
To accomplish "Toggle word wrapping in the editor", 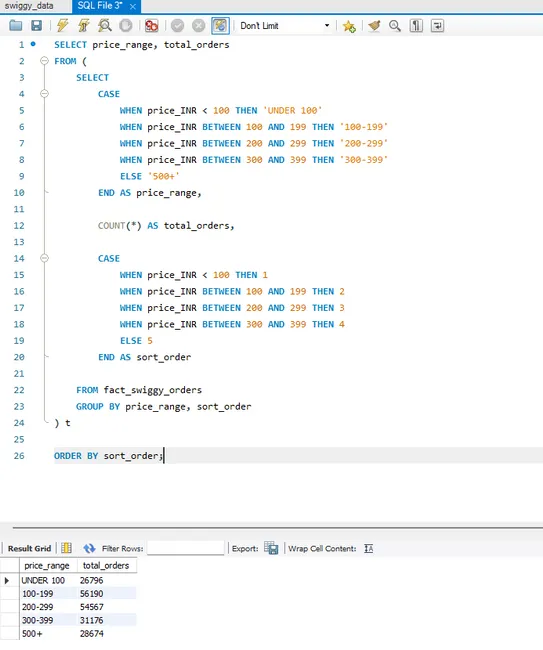I will [437, 26].
